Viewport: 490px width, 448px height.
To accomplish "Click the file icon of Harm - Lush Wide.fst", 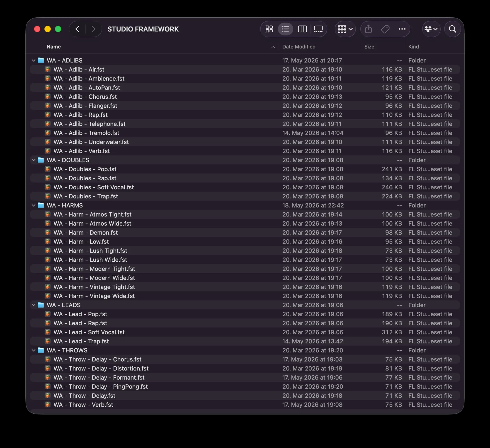I will click(48, 260).
